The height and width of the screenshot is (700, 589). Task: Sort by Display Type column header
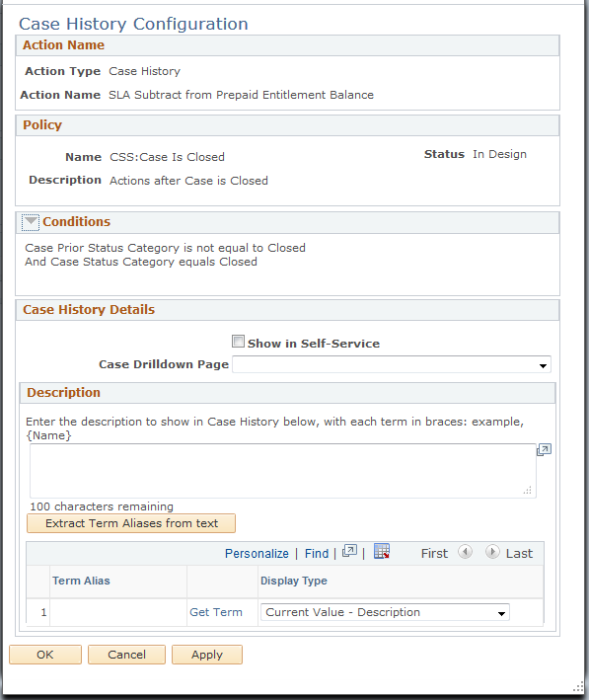pyautogui.click(x=294, y=581)
